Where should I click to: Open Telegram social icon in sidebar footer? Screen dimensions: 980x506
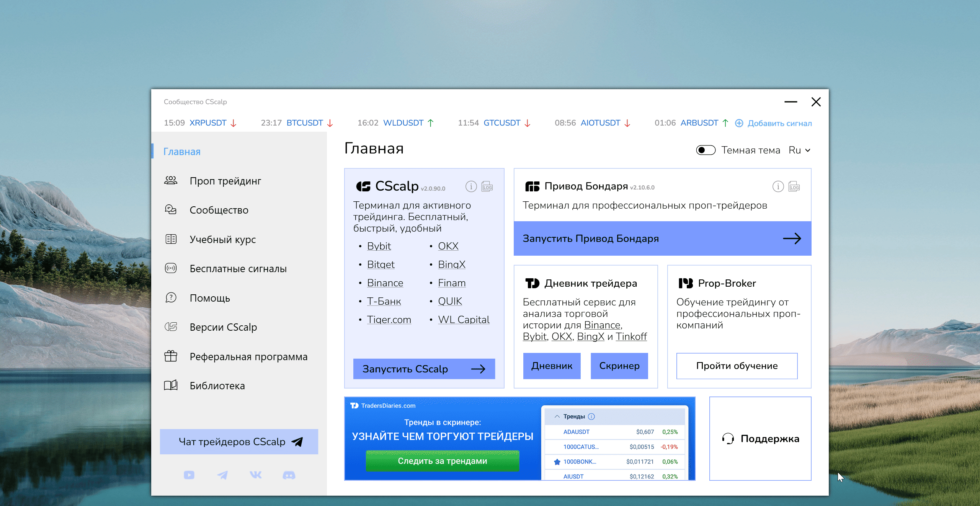[222, 475]
